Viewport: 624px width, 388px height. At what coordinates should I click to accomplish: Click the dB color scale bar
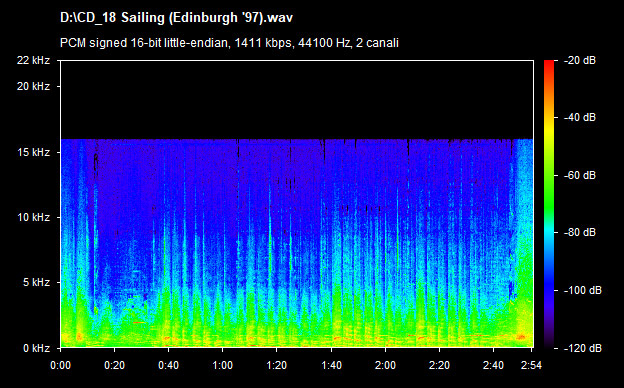(x=549, y=204)
